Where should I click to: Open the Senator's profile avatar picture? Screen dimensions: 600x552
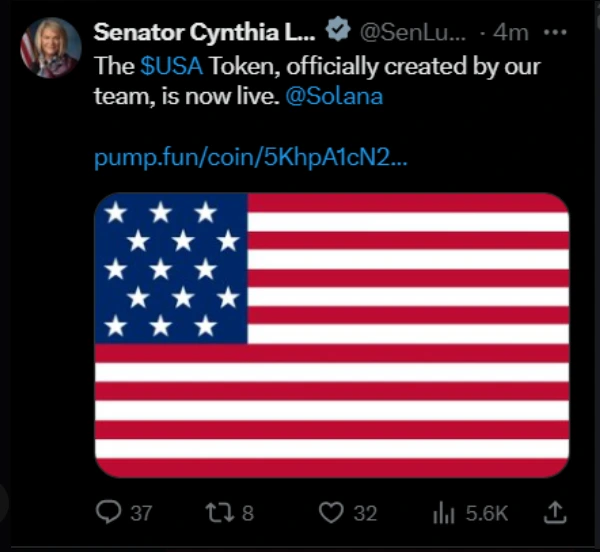coord(51,48)
